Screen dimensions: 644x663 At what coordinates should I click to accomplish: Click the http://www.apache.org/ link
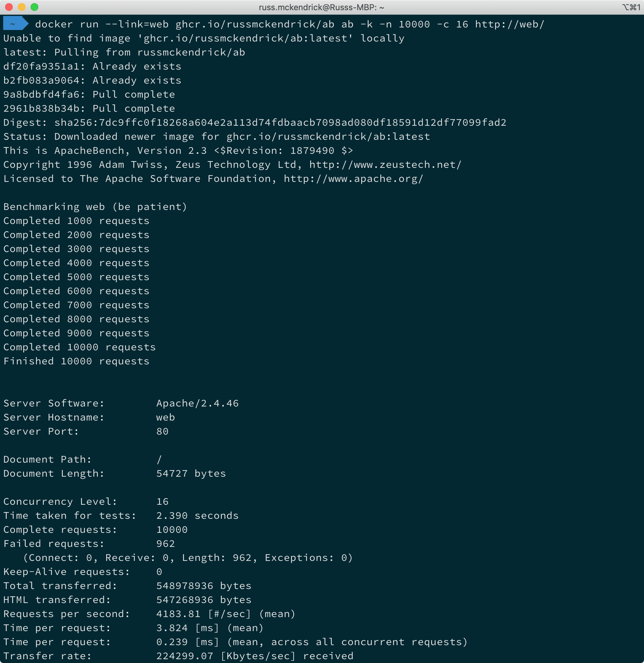coord(354,179)
